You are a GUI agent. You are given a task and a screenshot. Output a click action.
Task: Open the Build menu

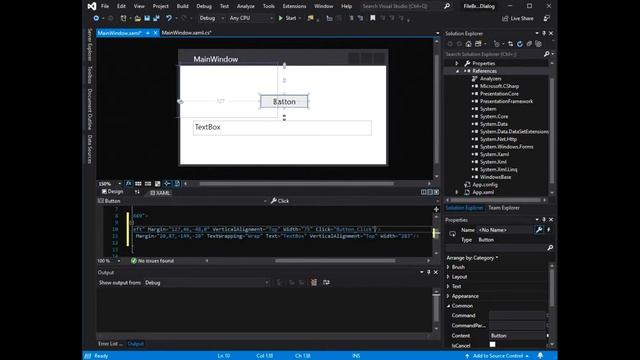point(182,6)
